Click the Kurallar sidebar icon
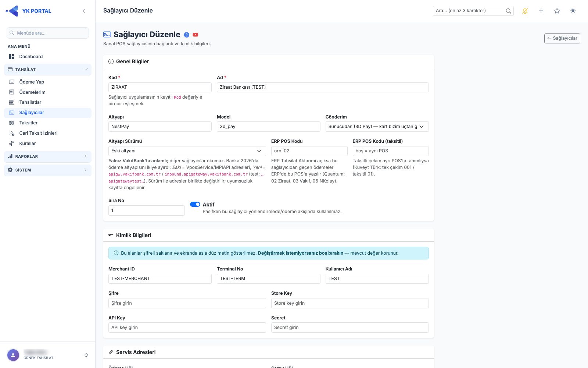 coord(12,144)
